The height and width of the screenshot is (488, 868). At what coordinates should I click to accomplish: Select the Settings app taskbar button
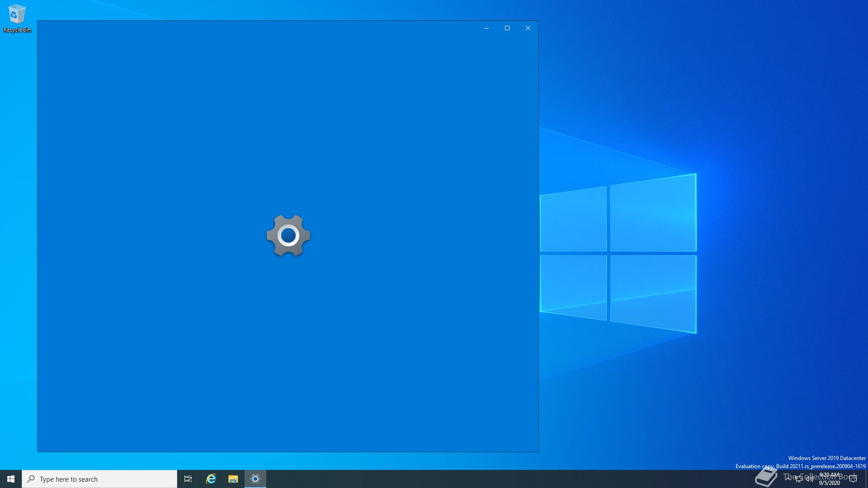(x=255, y=479)
